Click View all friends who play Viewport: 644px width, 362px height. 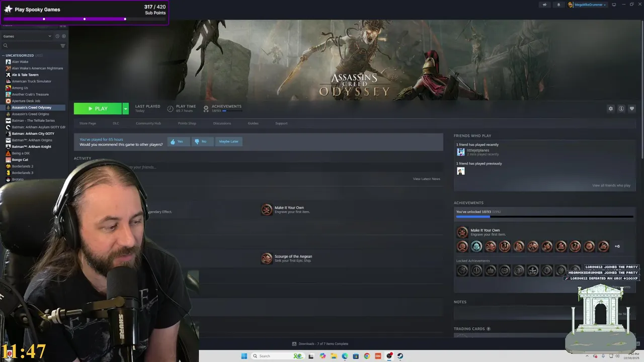tap(611, 186)
